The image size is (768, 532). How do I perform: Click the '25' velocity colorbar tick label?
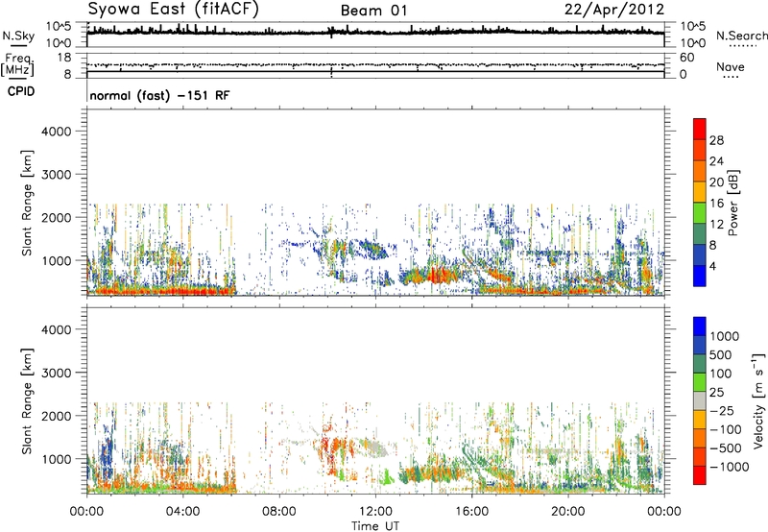pos(717,393)
